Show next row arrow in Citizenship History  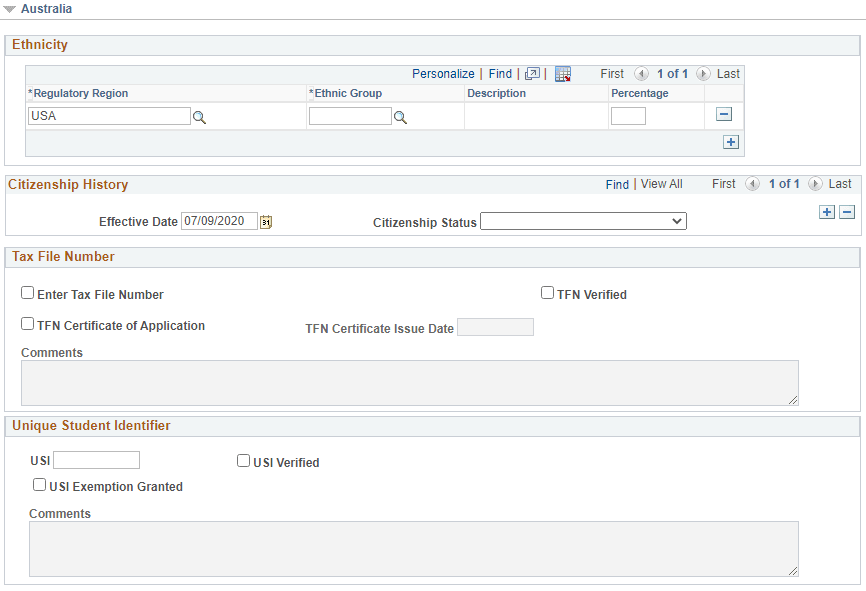pyautogui.click(x=815, y=184)
